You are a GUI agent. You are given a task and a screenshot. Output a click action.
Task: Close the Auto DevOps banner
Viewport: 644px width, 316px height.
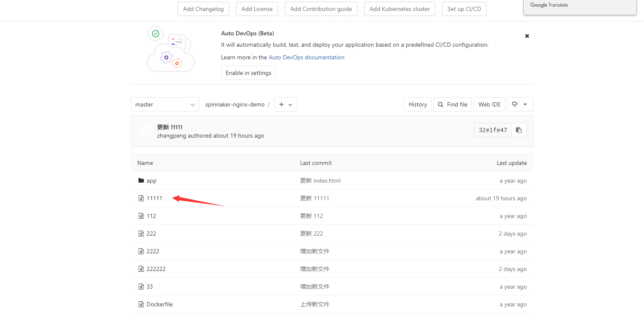[527, 36]
